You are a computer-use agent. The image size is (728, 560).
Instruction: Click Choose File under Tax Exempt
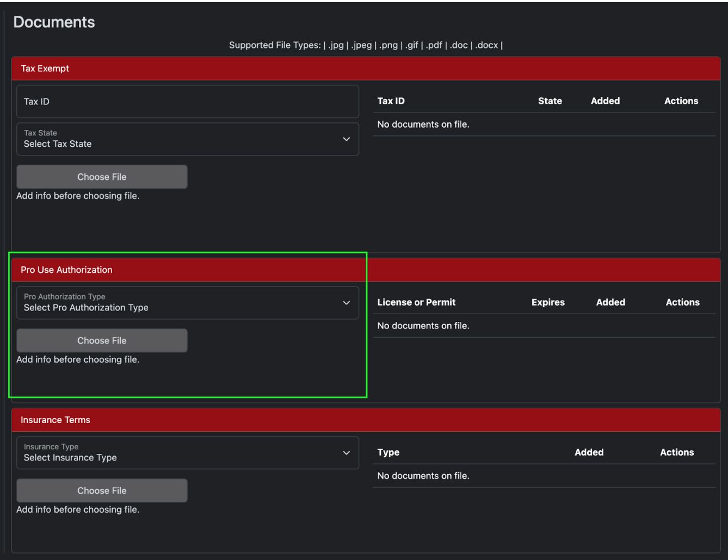point(102,177)
